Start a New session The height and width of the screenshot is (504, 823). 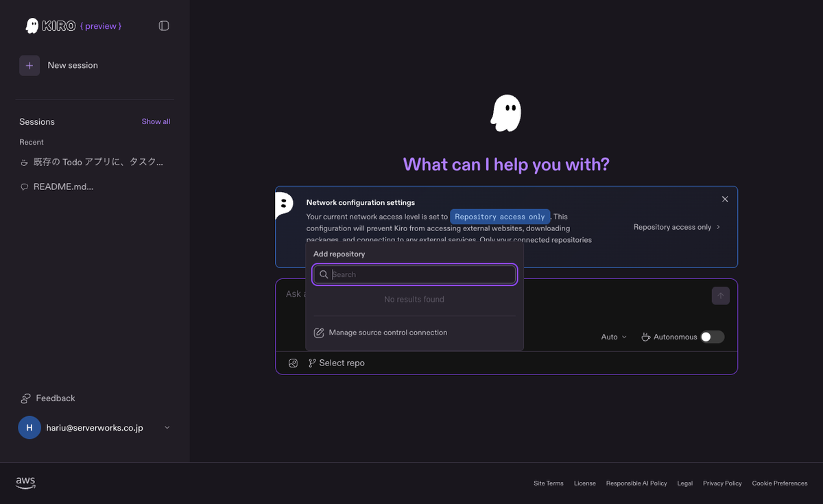(x=73, y=65)
